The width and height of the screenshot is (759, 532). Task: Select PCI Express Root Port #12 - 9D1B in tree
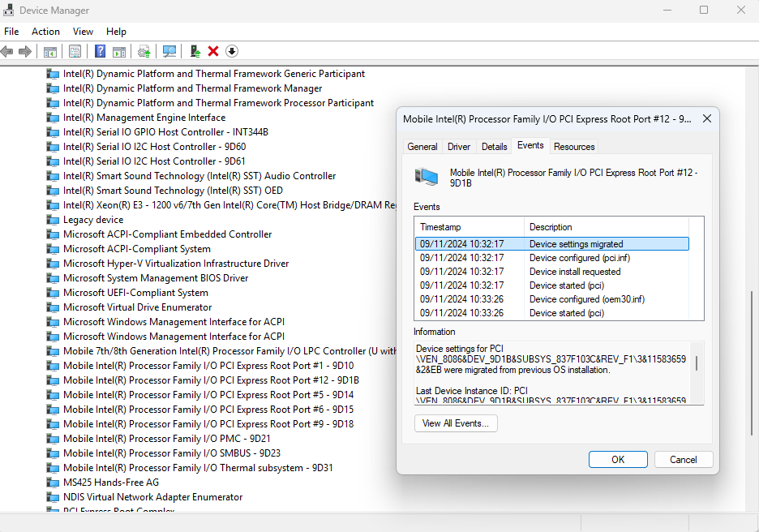pyautogui.click(x=211, y=380)
